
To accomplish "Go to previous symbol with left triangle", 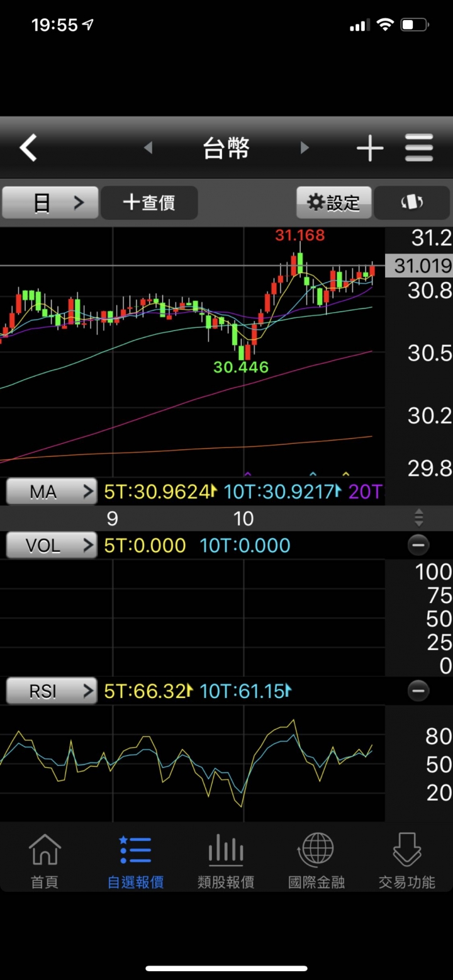I will click(148, 148).
